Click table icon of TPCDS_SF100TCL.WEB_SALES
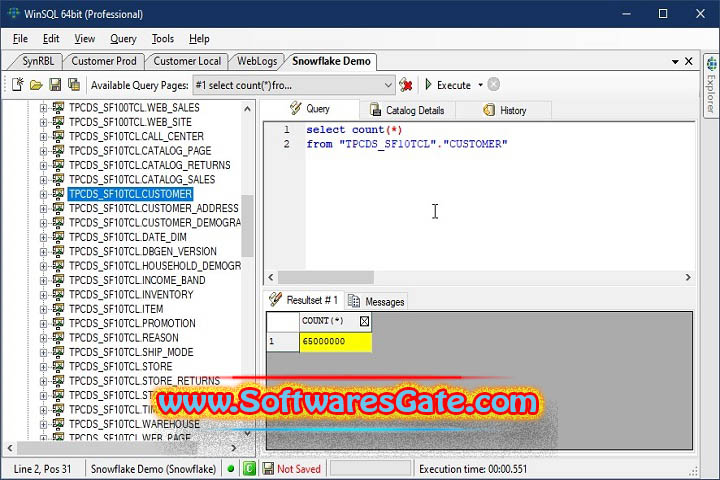The height and width of the screenshot is (480, 720). click(58, 107)
